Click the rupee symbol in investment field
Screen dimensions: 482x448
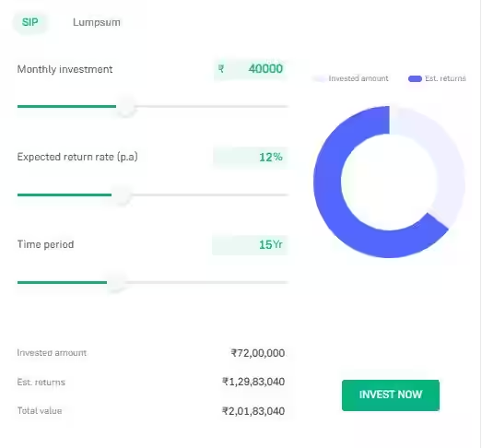tap(221, 68)
